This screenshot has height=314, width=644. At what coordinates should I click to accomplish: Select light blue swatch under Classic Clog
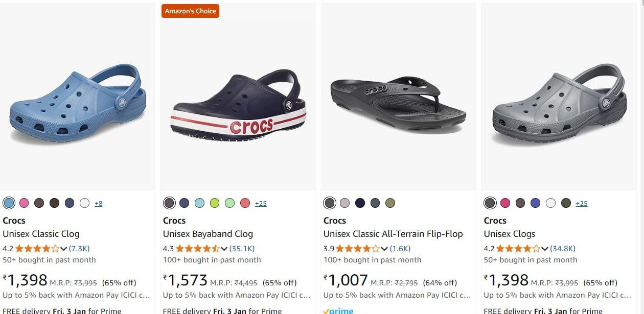tap(9, 203)
